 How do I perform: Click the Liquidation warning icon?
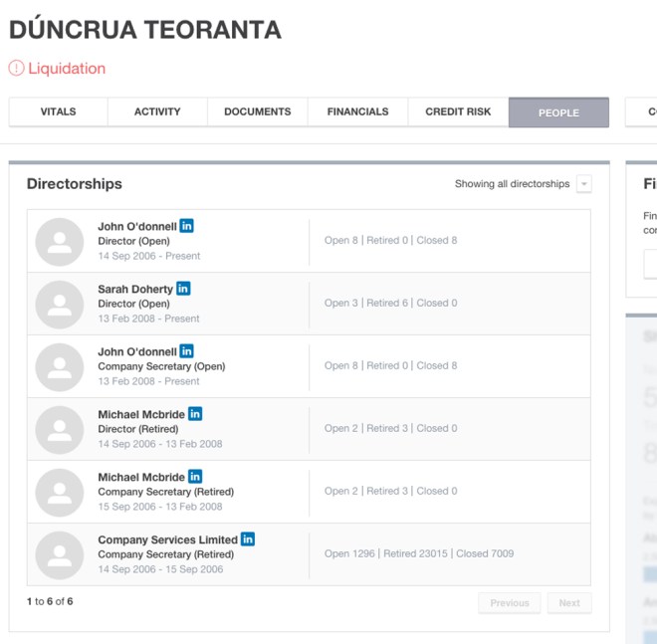pyautogui.click(x=16, y=68)
